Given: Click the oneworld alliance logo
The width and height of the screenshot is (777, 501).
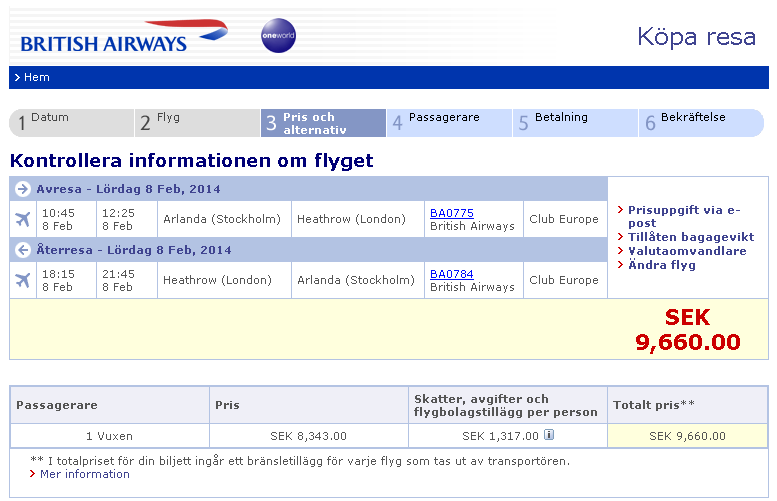Looking at the screenshot, I should pos(278,36).
